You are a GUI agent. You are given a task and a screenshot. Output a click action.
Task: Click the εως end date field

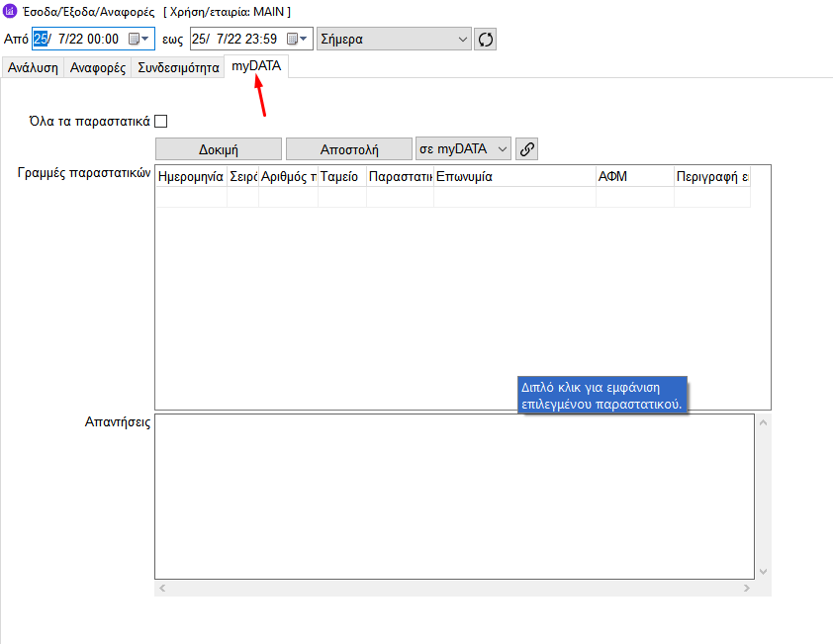click(x=251, y=39)
